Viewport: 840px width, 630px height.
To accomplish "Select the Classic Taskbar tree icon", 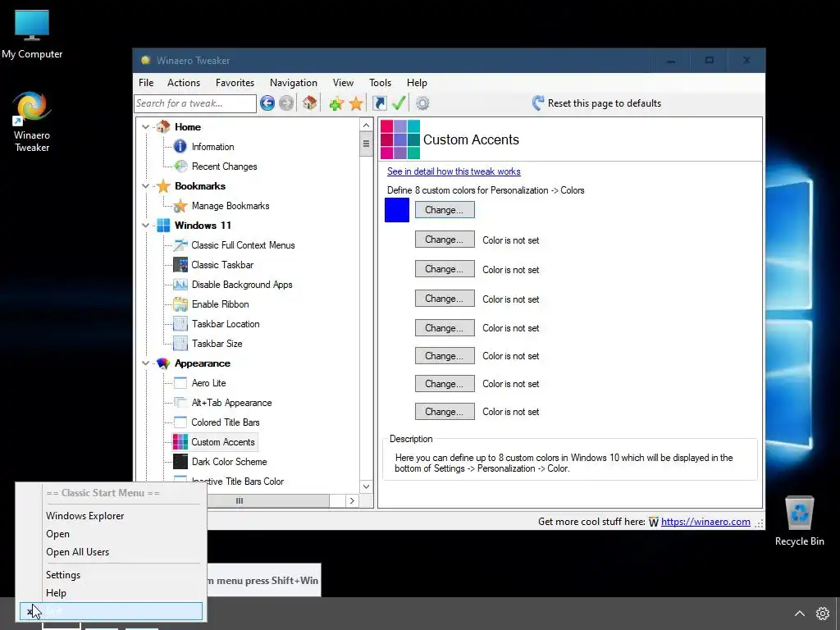I will coord(180,265).
